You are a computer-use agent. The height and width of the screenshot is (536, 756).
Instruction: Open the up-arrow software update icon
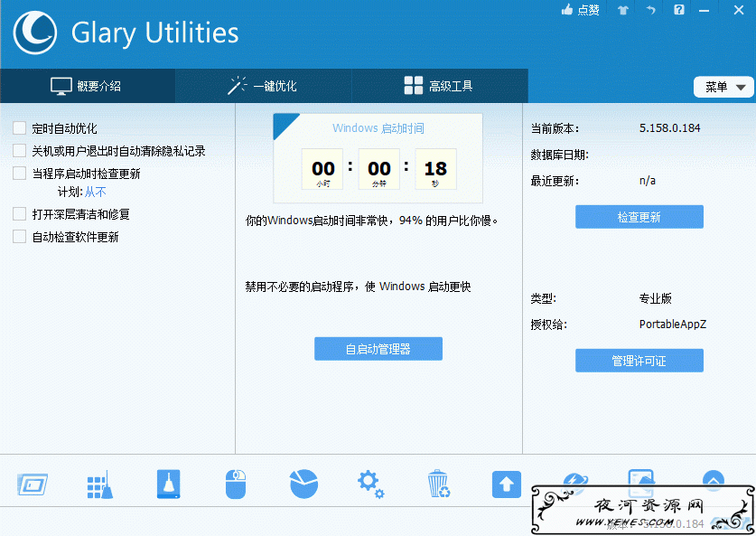[x=506, y=484]
